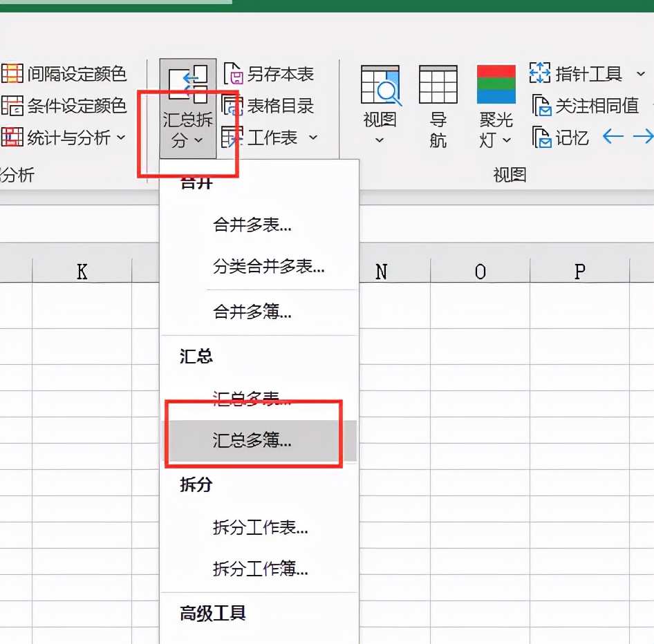Select column N header
The width and height of the screenshot is (654, 644).
coord(382,272)
